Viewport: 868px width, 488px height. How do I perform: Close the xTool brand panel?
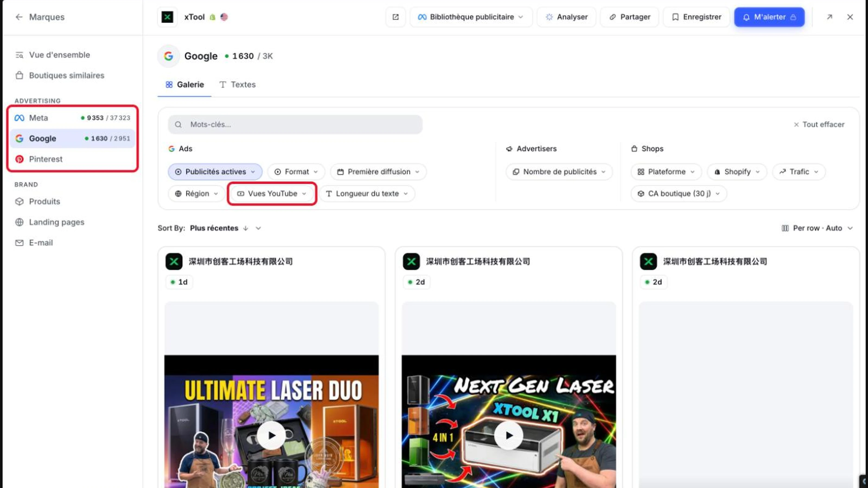[850, 17]
